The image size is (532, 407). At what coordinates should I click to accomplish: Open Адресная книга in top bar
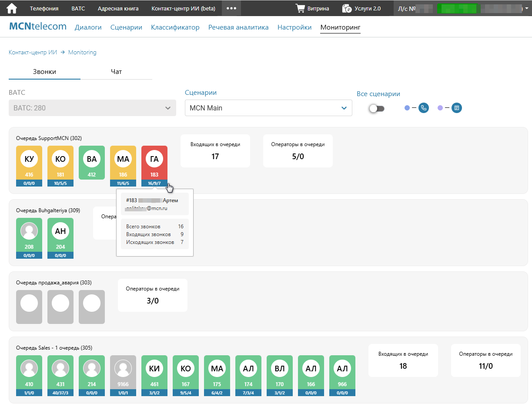tap(118, 8)
